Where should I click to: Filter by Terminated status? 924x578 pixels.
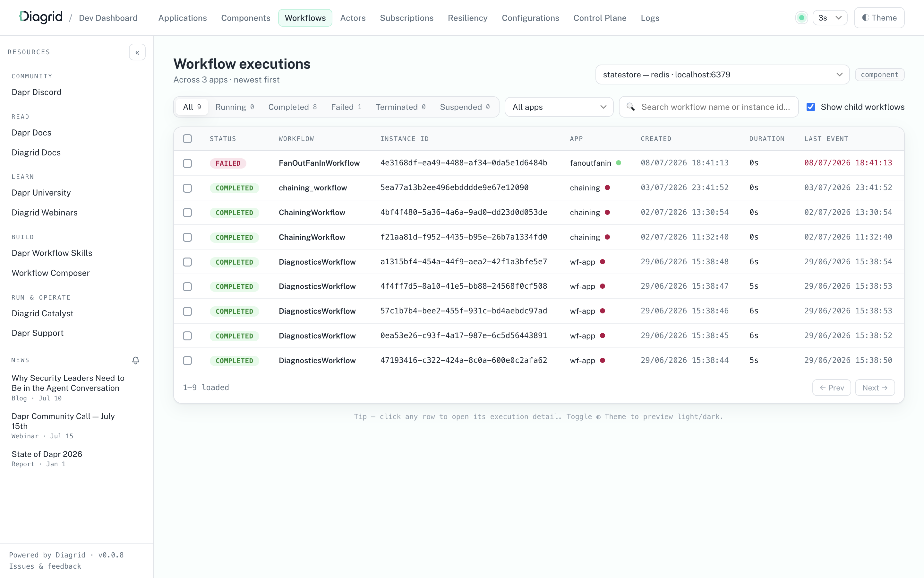400,107
